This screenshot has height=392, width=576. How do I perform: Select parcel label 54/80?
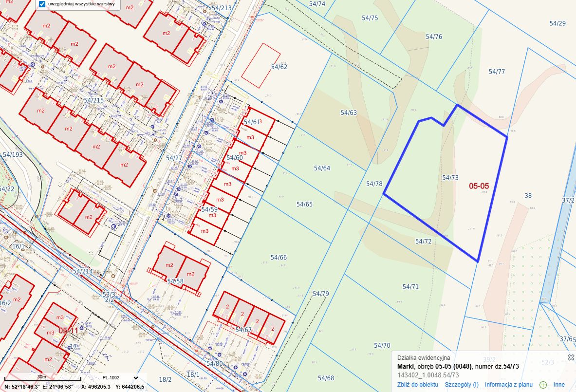pyautogui.click(x=215, y=364)
